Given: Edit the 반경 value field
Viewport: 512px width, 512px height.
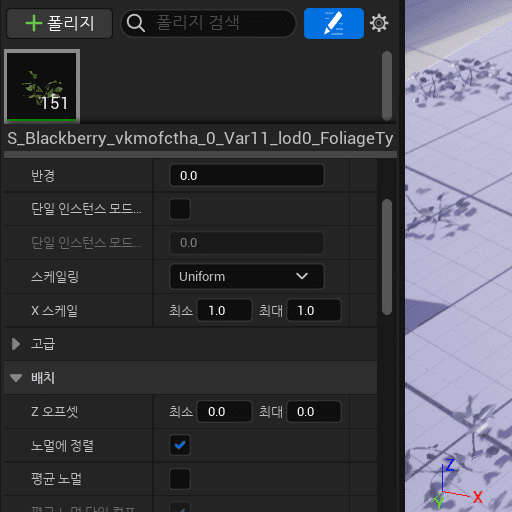Looking at the screenshot, I should click(247, 175).
